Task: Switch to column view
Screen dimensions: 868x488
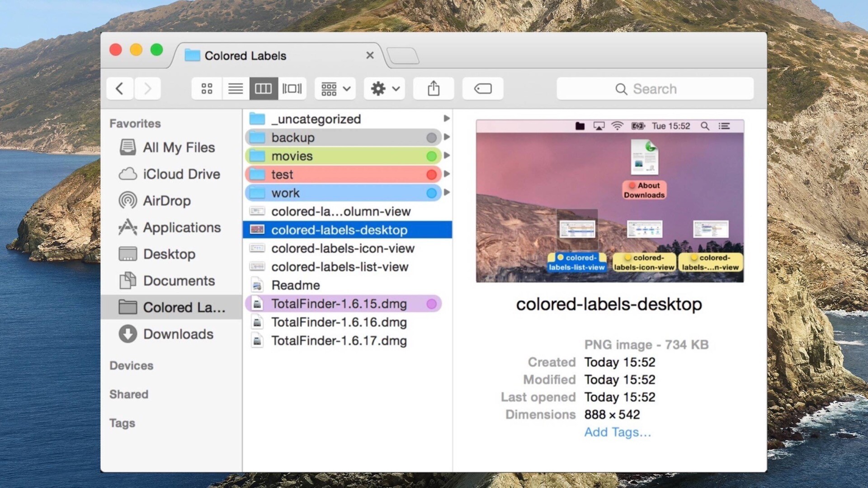Action: pyautogui.click(x=264, y=89)
